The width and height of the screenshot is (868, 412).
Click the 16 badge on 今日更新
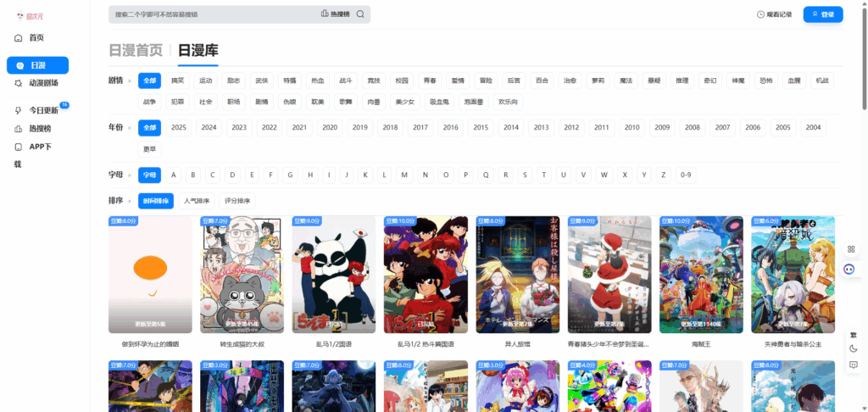coord(64,104)
